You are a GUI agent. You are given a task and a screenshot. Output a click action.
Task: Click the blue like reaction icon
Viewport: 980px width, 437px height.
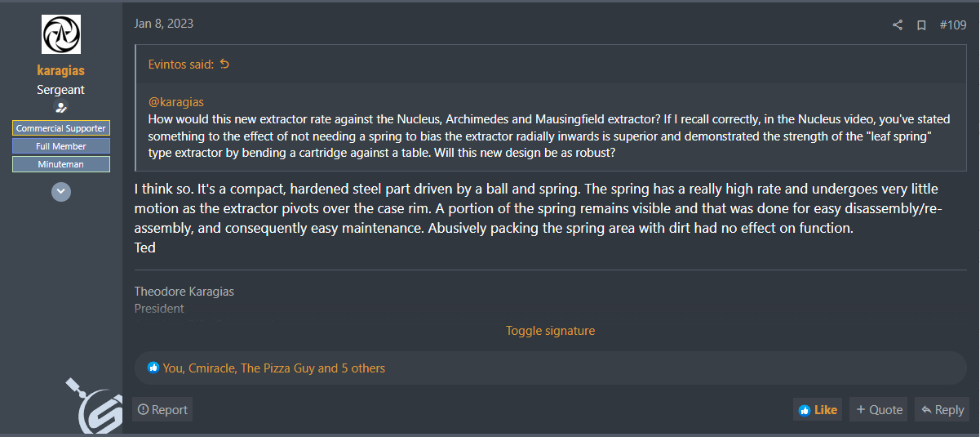(153, 368)
